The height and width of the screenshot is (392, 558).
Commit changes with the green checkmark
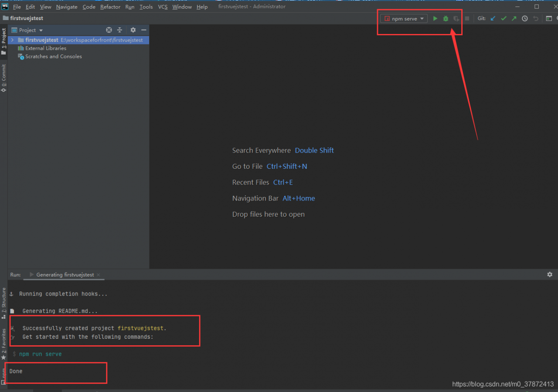pyautogui.click(x=504, y=19)
